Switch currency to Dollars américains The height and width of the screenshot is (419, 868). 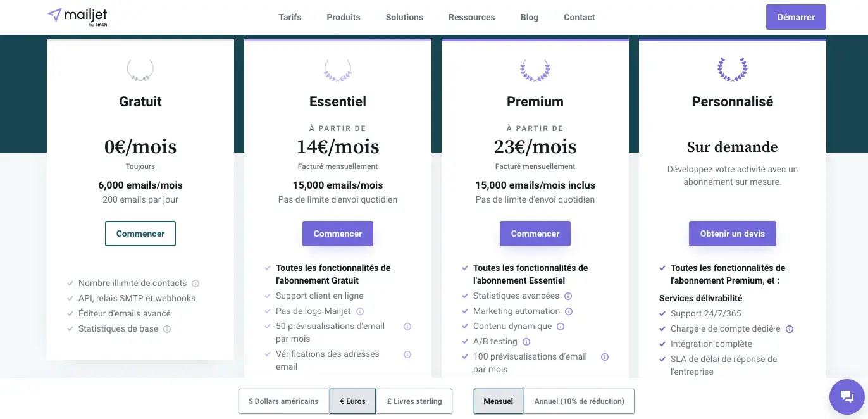coord(284,401)
